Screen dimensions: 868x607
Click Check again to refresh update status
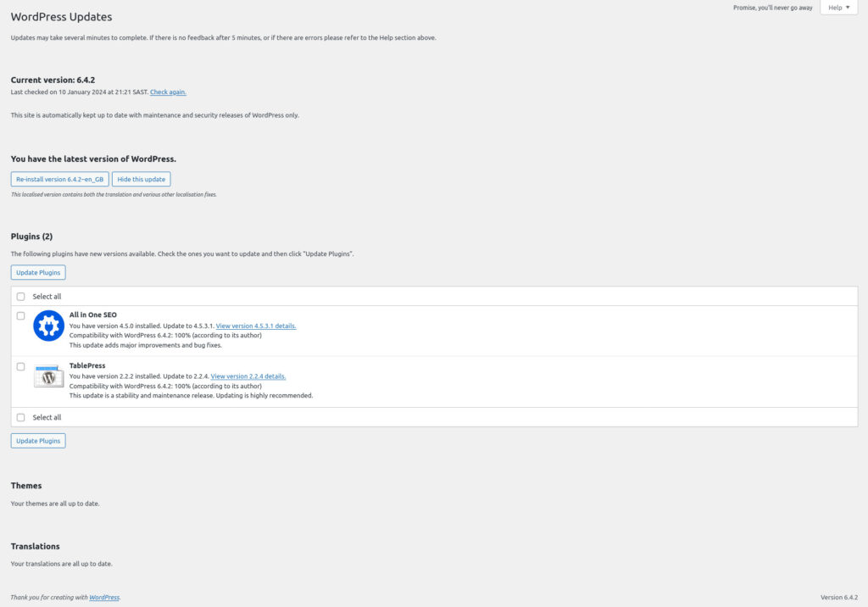[x=168, y=92]
